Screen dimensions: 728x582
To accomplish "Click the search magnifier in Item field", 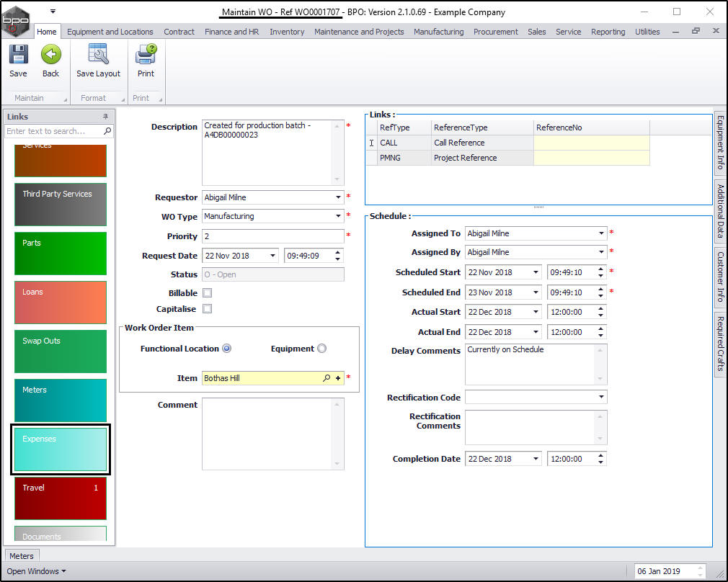I will pyautogui.click(x=327, y=378).
